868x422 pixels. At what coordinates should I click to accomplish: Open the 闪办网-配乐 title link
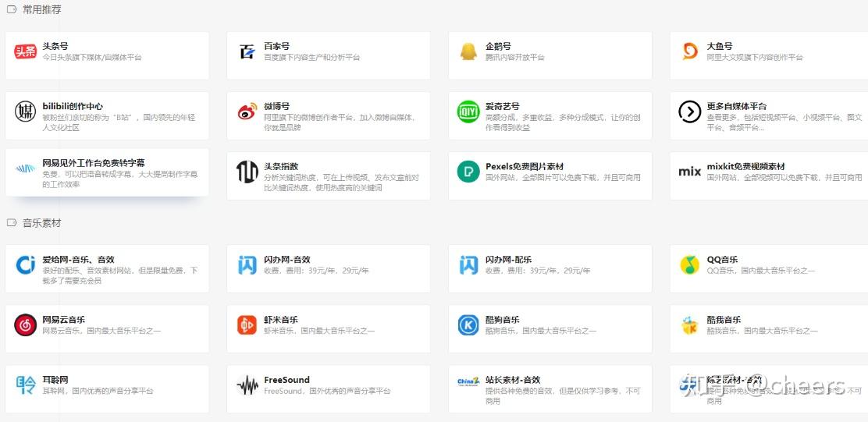click(x=508, y=260)
